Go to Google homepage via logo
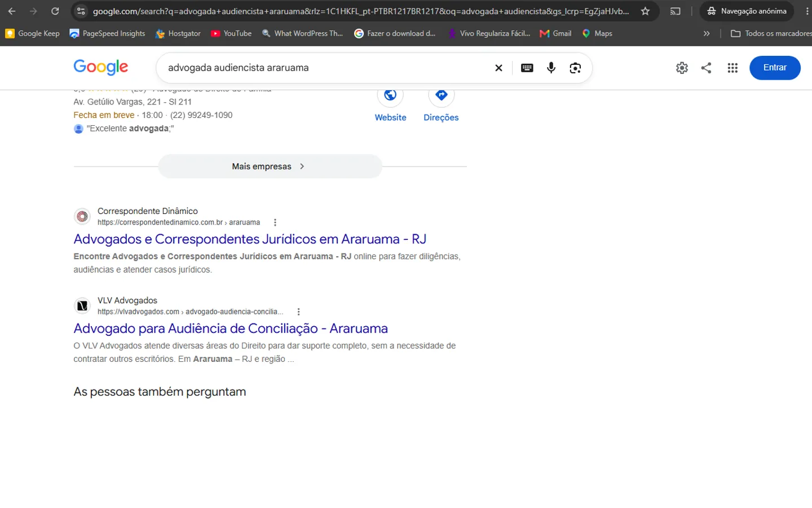 pyautogui.click(x=101, y=67)
